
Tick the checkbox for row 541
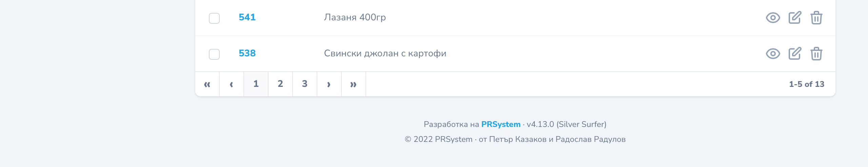click(214, 18)
